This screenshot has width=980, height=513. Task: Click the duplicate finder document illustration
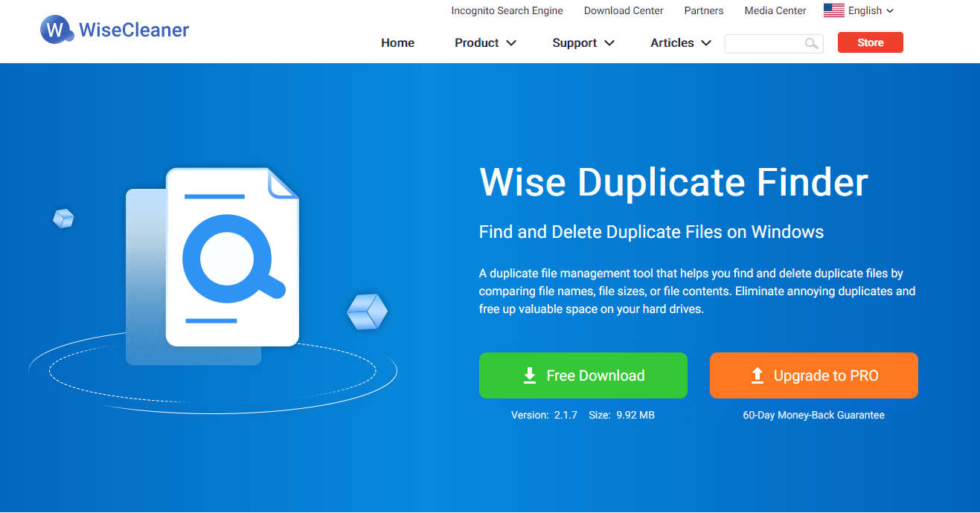(213, 266)
